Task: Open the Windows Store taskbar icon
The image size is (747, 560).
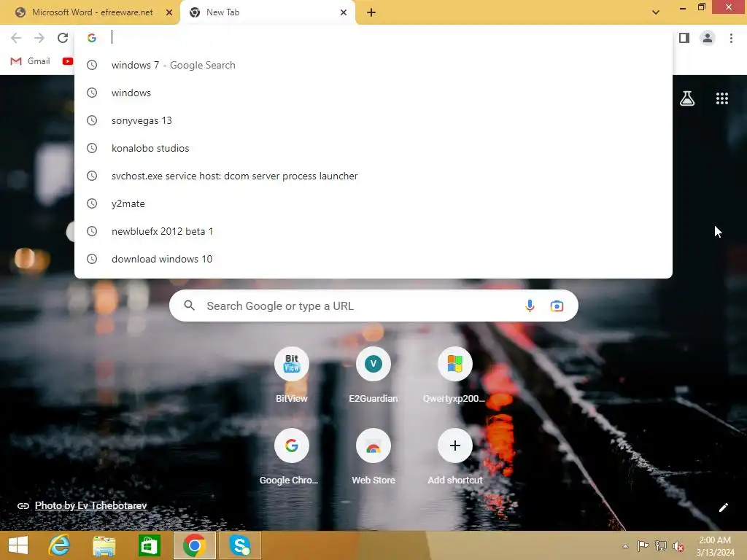Action: [x=149, y=545]
